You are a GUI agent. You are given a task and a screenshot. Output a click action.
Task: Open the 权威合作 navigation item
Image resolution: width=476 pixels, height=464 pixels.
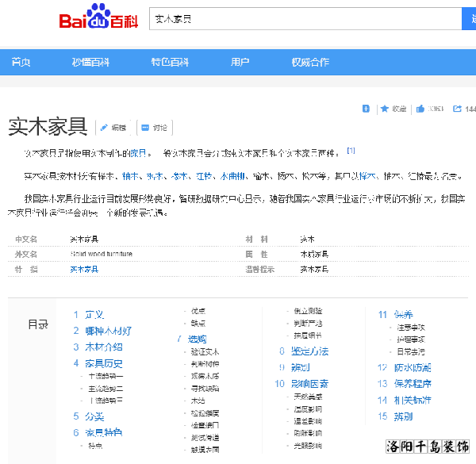[x=309, y=62]
